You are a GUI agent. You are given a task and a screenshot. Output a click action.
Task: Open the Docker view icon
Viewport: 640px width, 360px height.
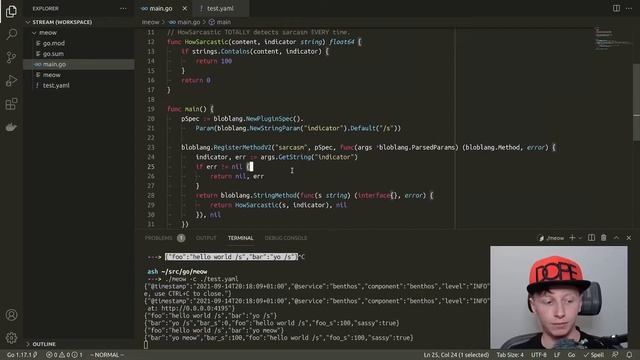tap(11, 127)
